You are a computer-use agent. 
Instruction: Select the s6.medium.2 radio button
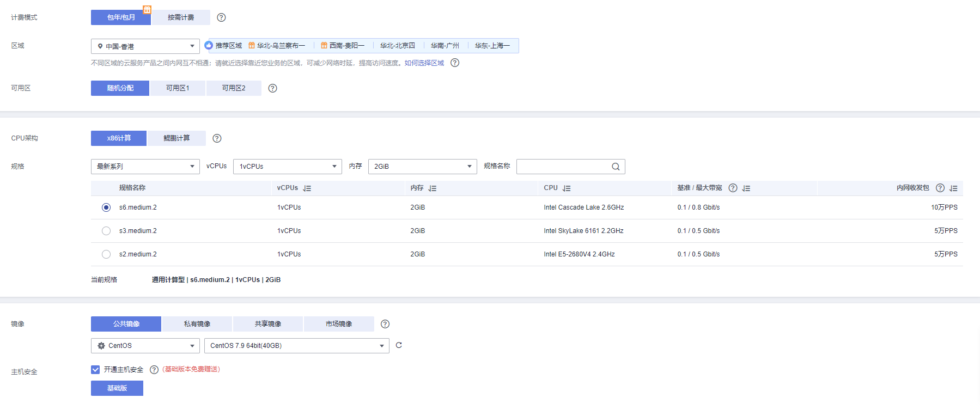(x=106, y=207)
